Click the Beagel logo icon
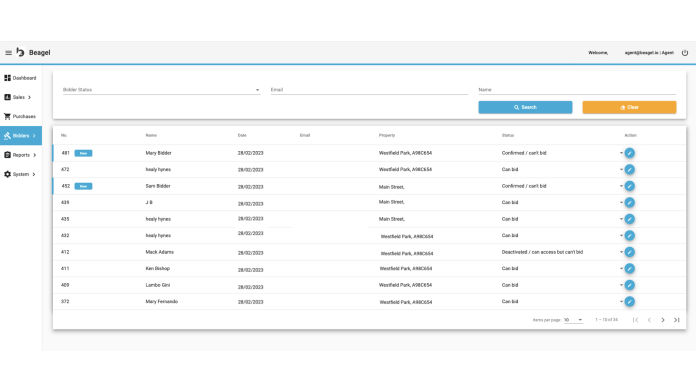The image size is (696, 392). (20, 52)
